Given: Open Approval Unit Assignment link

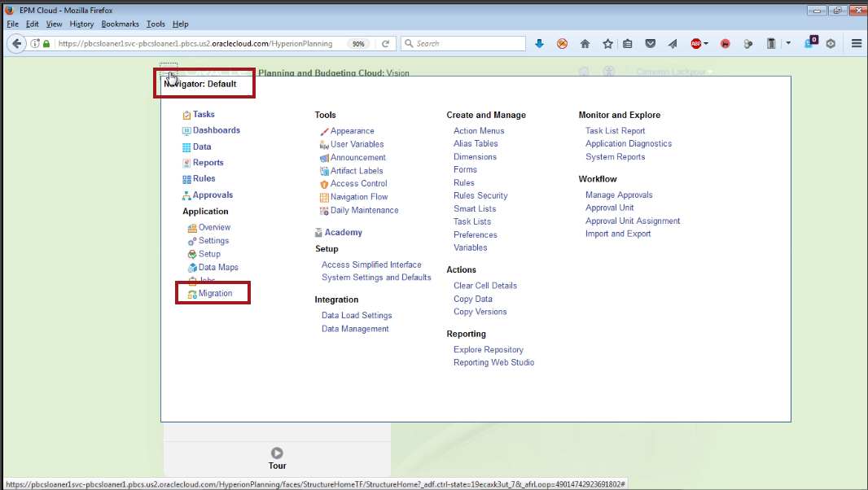Looking at the screenshot, I should (x=633, y=221).
